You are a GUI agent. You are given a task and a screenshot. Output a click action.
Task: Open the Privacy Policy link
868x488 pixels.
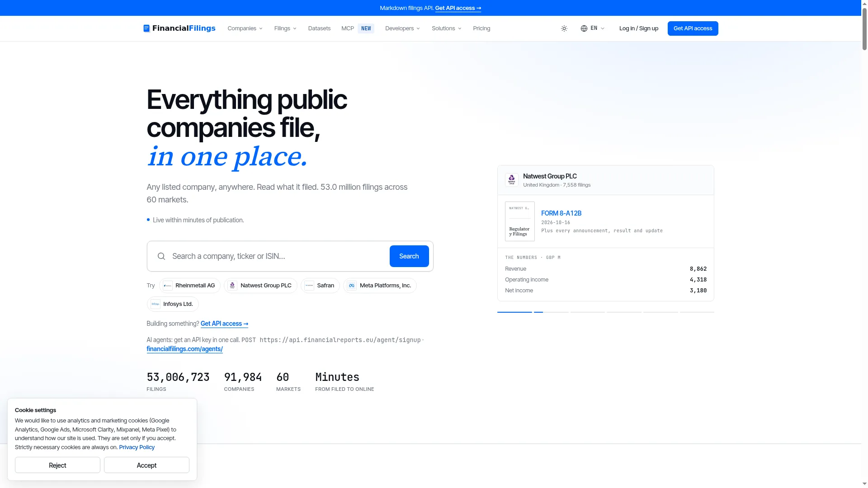click(x=137, y=447)
